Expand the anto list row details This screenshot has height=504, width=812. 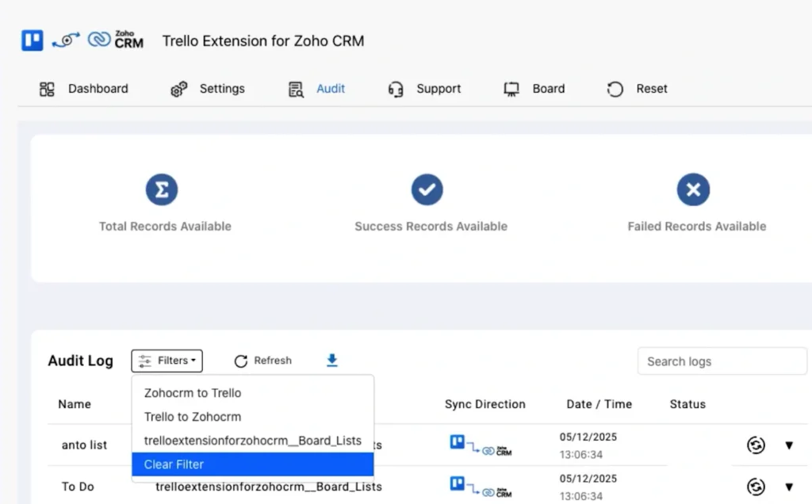[789, 445]
